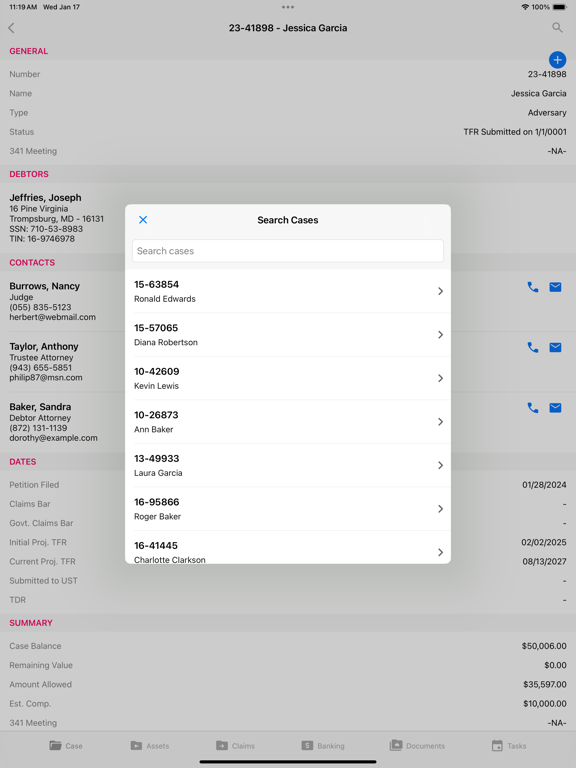Tap the magnifier search icon
Viewport: 576px width, 768px height.
coord(557,27)
